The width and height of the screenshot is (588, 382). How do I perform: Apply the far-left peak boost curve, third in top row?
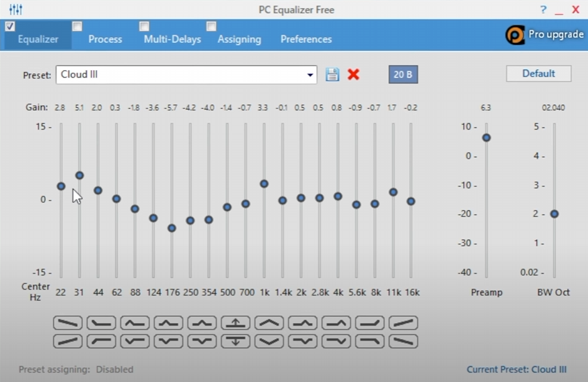[135, 323]
